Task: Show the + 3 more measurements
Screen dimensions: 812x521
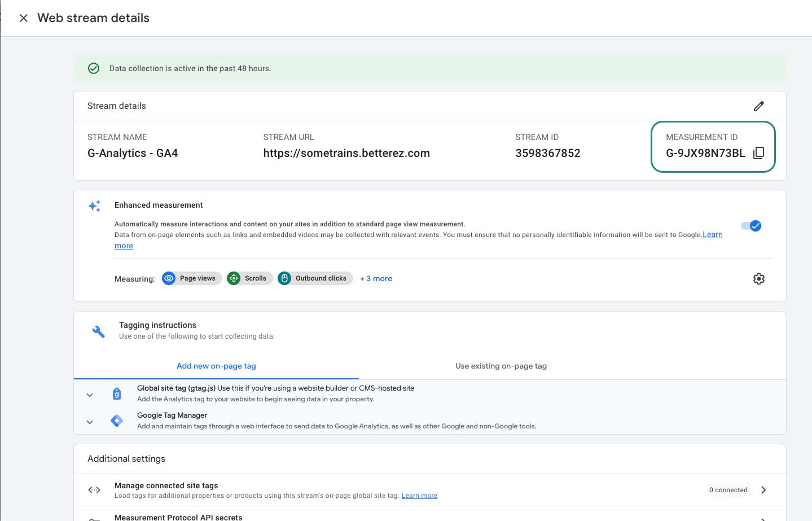Action: [x=376, y=278]
